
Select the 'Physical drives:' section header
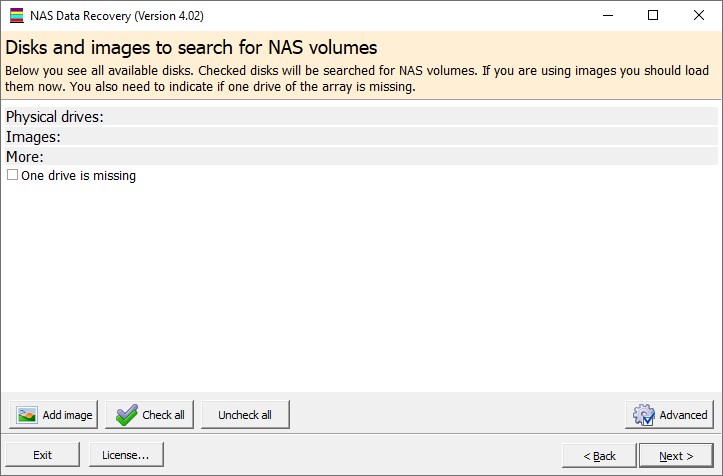pos(55,117)
